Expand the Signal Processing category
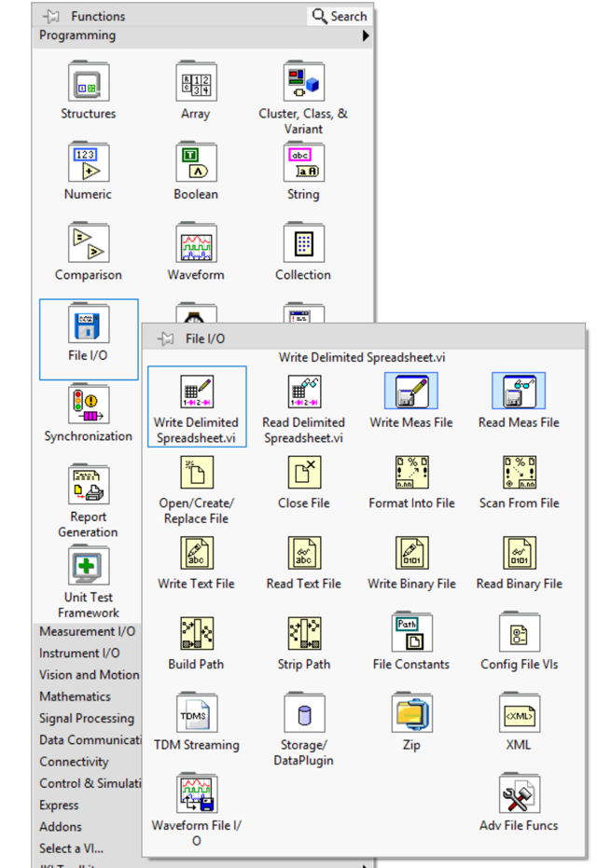The width and height of the screenshot is (597, 868). pyautogui.click(x=87, y=718)
